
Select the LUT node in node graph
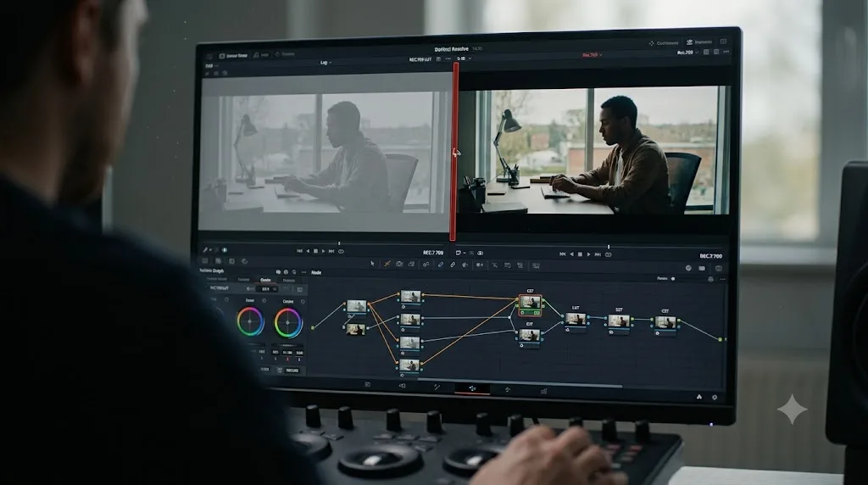576,320
